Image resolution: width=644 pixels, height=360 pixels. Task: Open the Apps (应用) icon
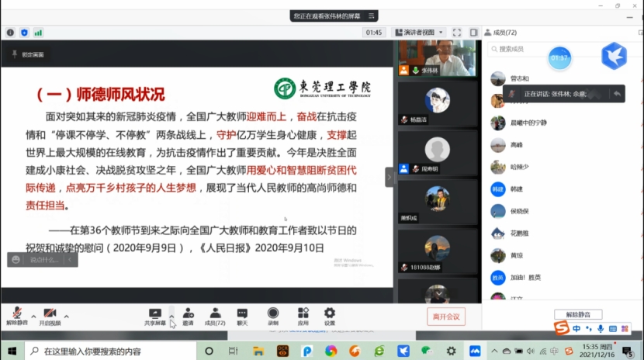303,314
